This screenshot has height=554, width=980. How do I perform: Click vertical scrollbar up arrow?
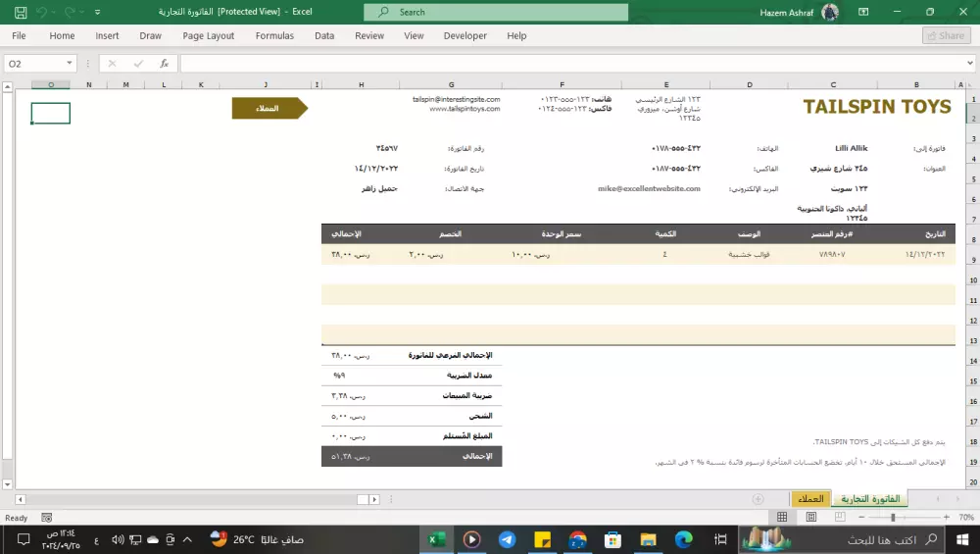click(8, 87)
